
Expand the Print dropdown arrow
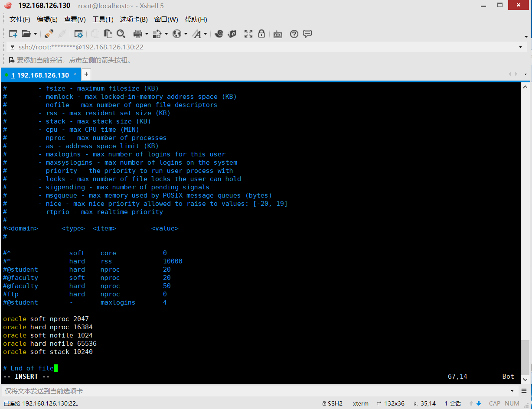(147, 34)
